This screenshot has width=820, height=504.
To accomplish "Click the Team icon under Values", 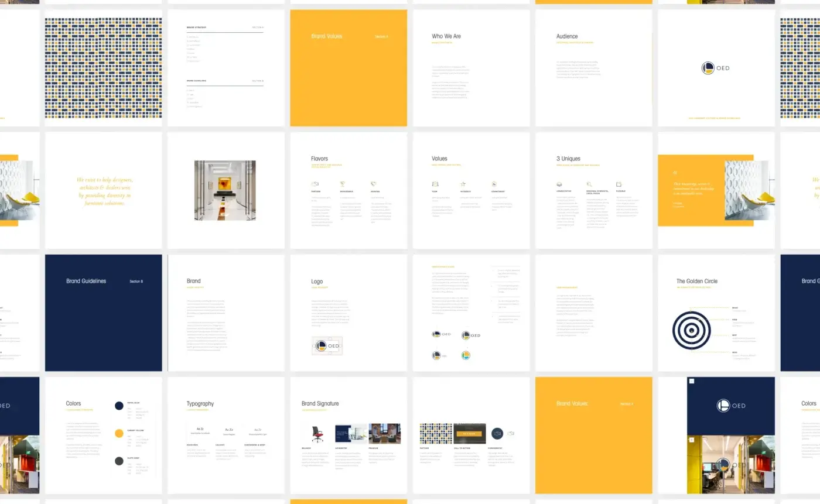I will (435, 184).
